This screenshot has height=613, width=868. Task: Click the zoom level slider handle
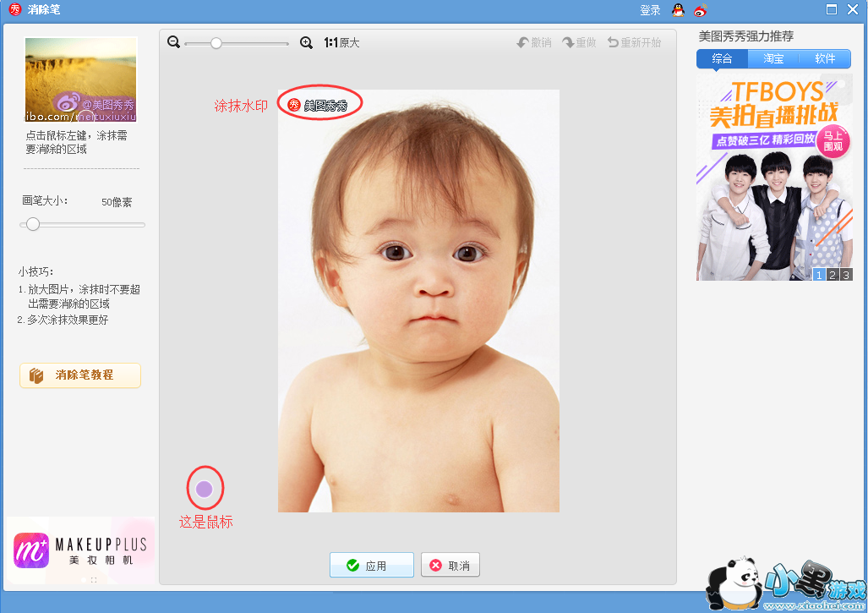[216, 43]
